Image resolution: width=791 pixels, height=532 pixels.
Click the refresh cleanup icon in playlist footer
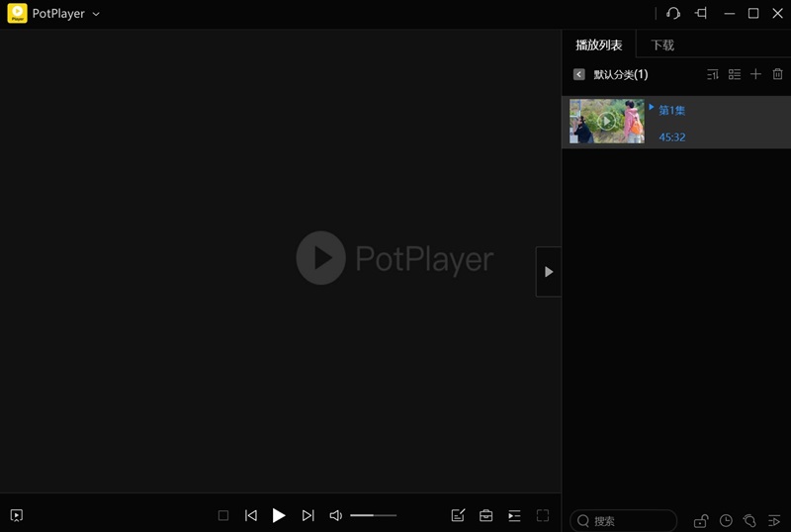pos(749,521)
